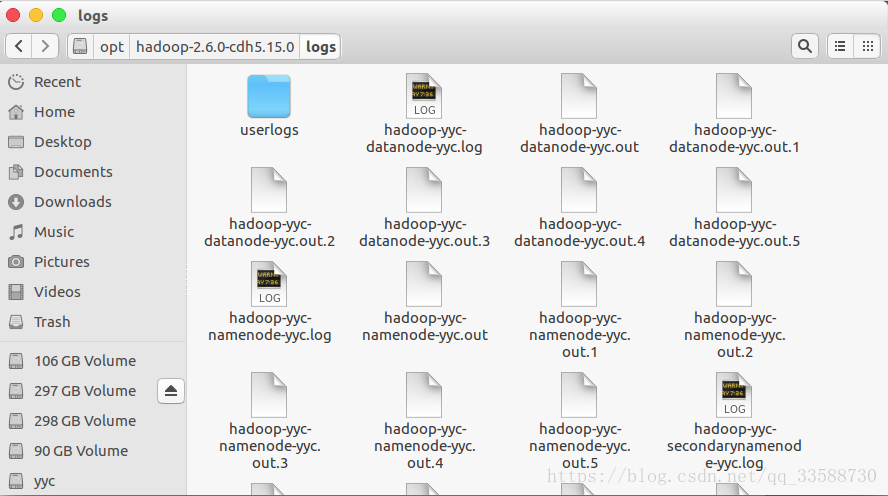Screen dimensions: 888x496
Task: Go forward in folder history
Action: pyautogui.click(x=45, y=46)
